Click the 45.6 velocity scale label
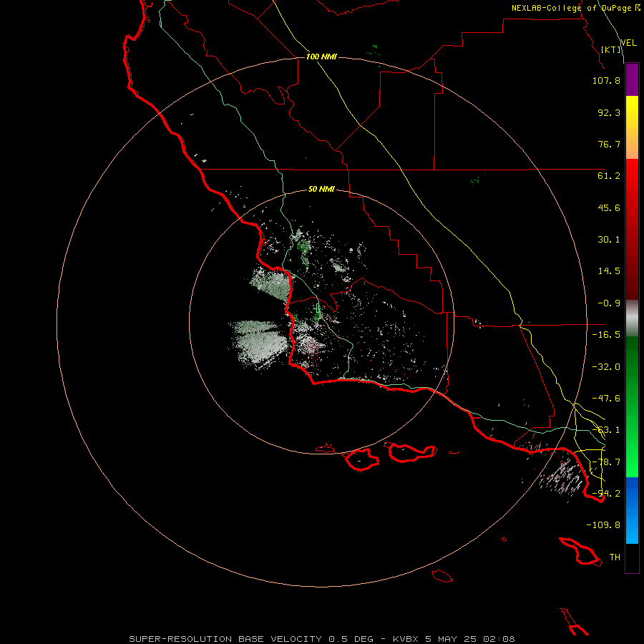The height and width of the screenshot is (644, 644). point(609,208)
